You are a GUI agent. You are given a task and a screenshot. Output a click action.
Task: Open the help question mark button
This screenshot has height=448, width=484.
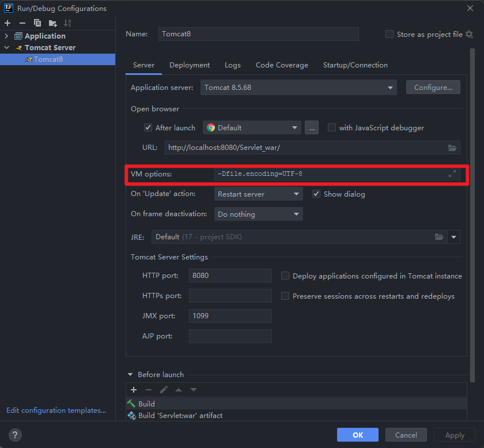tap(16, 435)
